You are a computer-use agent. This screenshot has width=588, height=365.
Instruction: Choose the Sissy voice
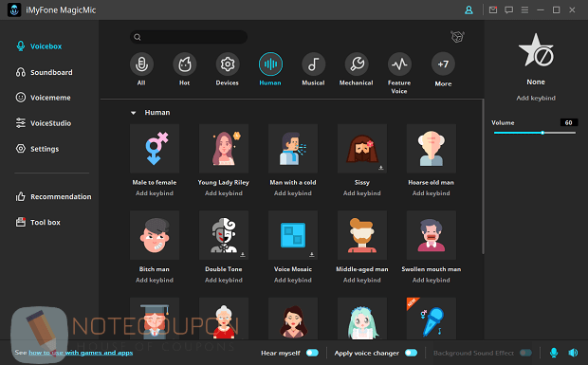[x=362, y=149]
